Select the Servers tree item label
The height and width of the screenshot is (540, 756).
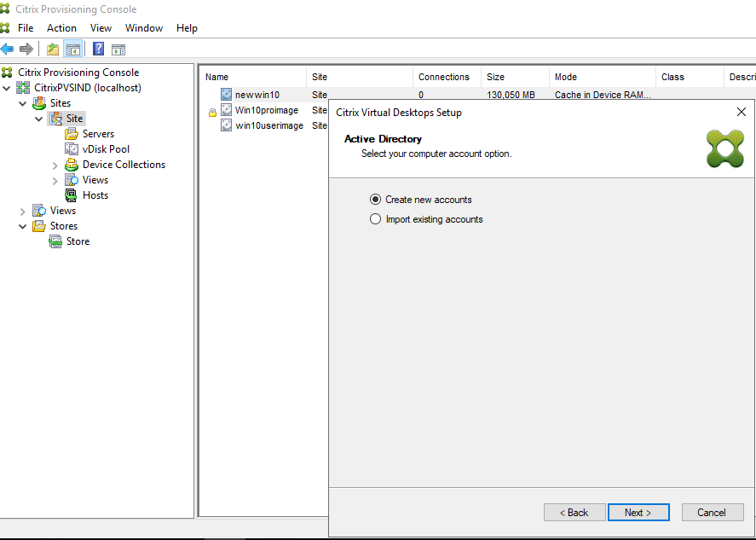[98, 134]
